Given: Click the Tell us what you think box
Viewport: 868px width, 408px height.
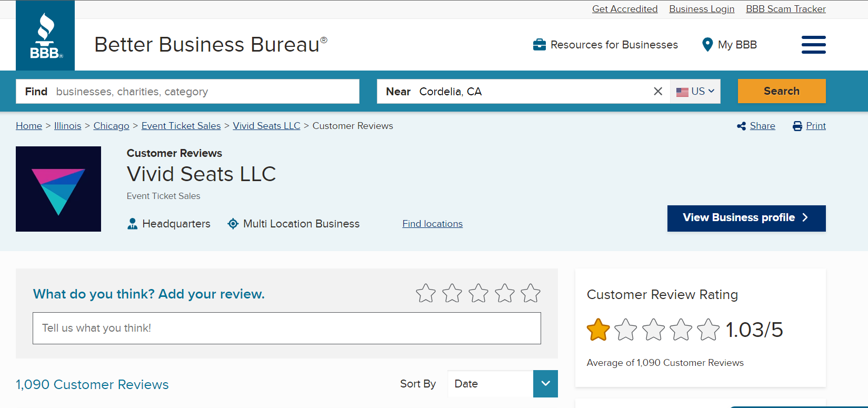Looking at the screenshot, I should 287,329.
